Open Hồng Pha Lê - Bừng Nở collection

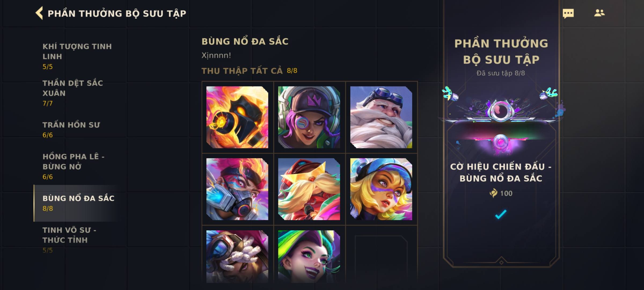(78, 166)
